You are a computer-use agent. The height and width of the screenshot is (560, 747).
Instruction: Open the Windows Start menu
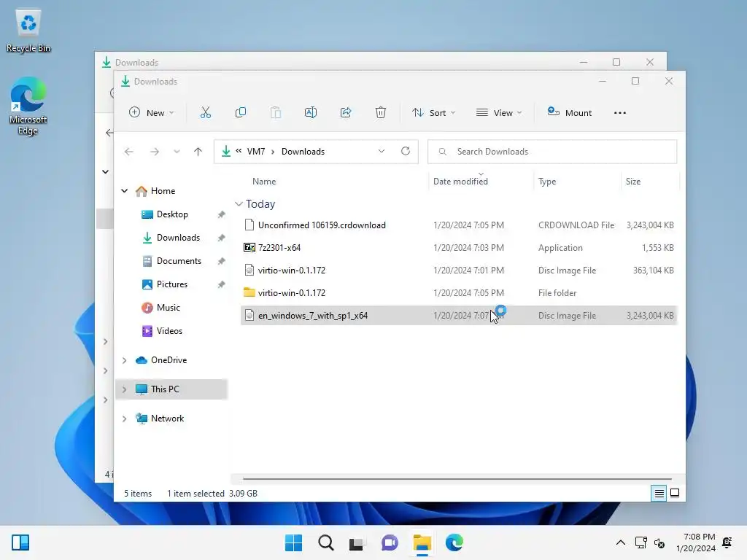[293, 542]
